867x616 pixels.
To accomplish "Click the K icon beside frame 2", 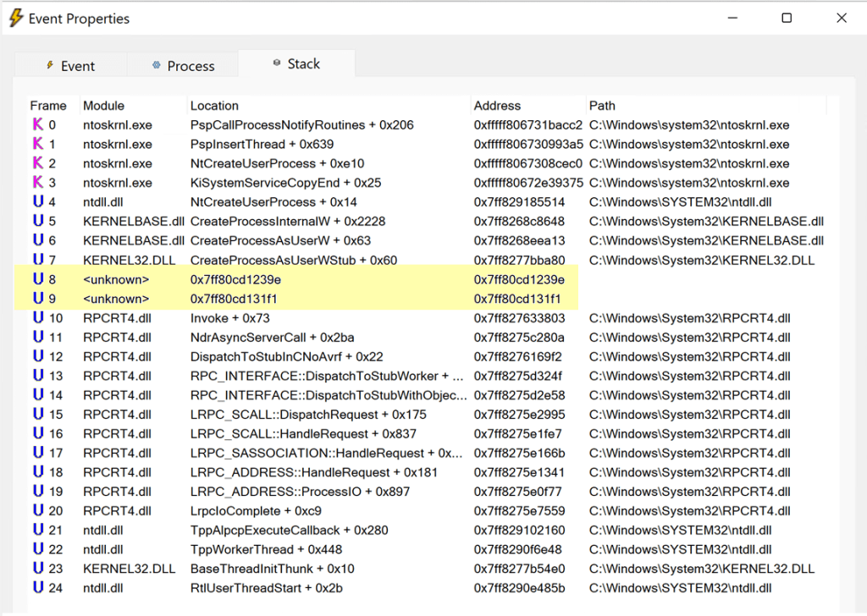I will 37,163.
